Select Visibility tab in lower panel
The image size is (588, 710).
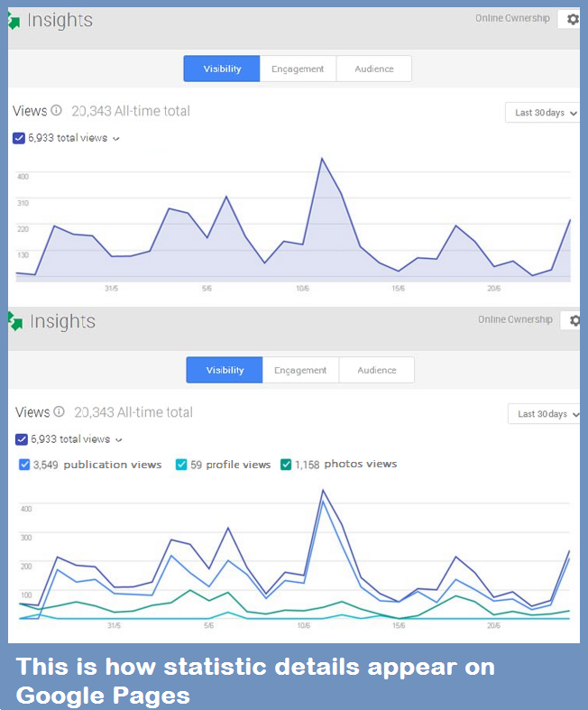(225, 370)
